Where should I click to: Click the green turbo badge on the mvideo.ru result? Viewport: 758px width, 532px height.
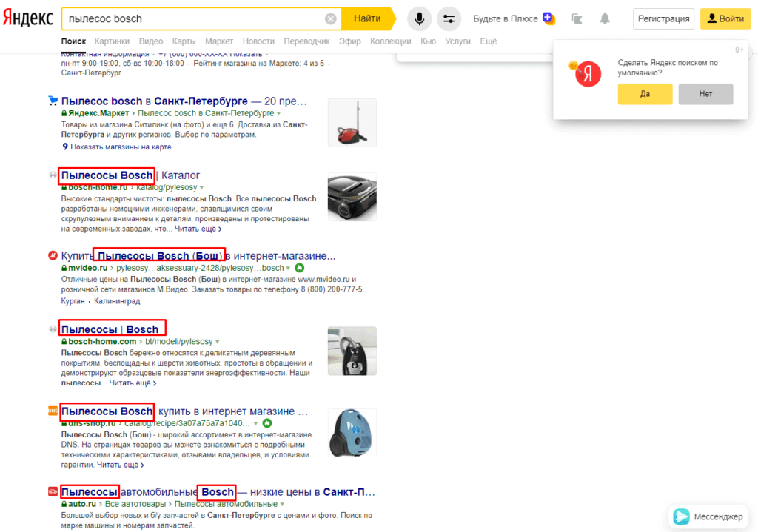(x=300, y=268)
